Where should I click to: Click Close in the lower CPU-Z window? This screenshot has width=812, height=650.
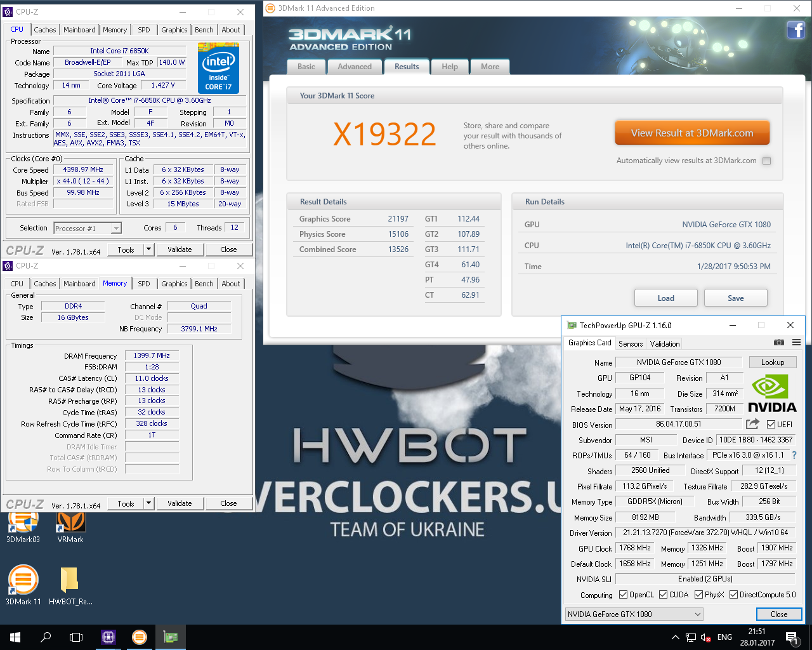coord(228,503)
